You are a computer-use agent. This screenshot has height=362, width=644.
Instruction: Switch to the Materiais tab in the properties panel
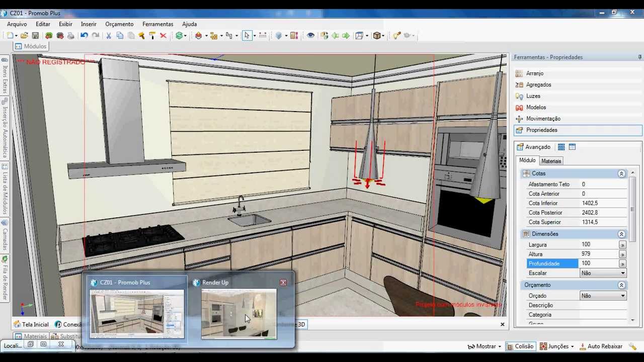pos(551,161)
